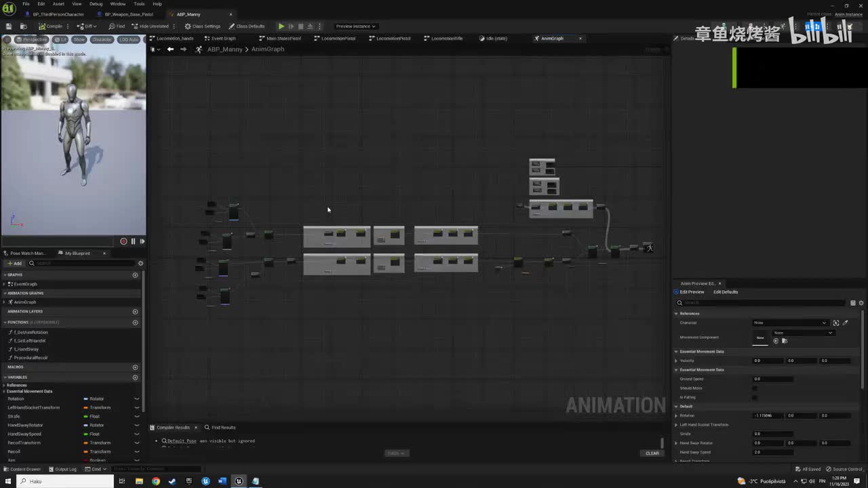The width and height of the screenshot is (868, 488).
Task: Open the File menu
Action: pos(26,4)
